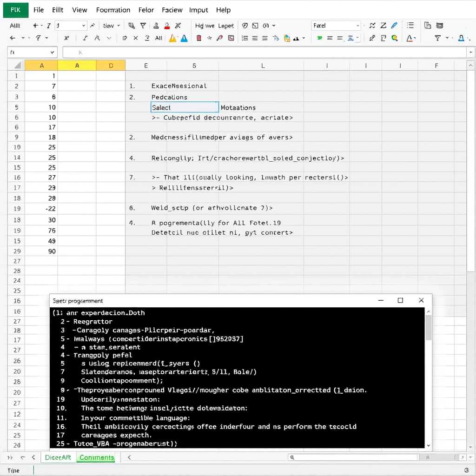476x476 pixels.
Task: Open the font color swatch with red underline
Action: [x=410, y=38]
